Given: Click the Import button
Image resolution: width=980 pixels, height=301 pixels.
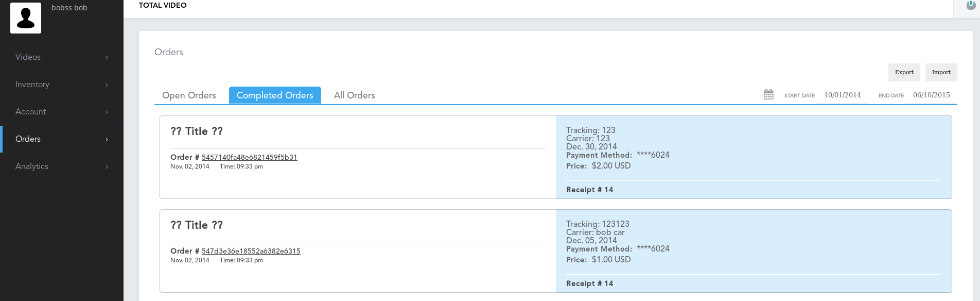Looking at the screenshot, I should click(x=941, y=72).
